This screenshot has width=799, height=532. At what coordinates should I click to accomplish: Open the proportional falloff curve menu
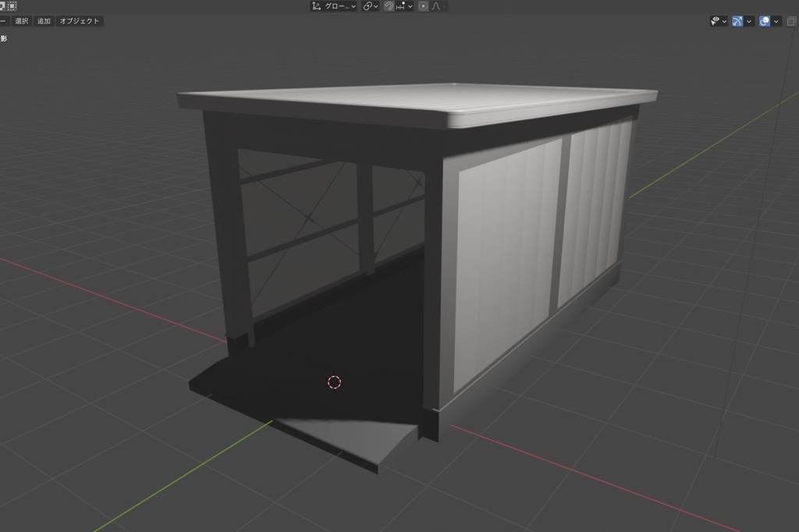pos(439,6)
